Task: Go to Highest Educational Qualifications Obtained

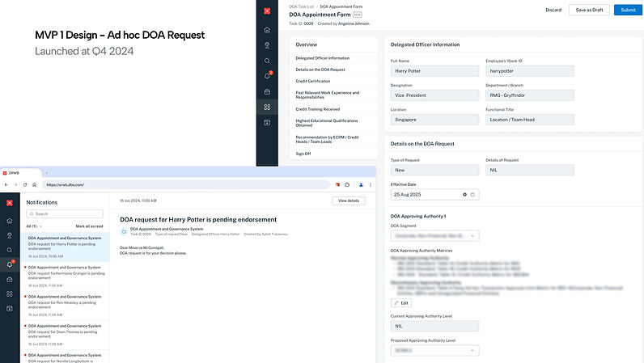Action: click(327, 123)
